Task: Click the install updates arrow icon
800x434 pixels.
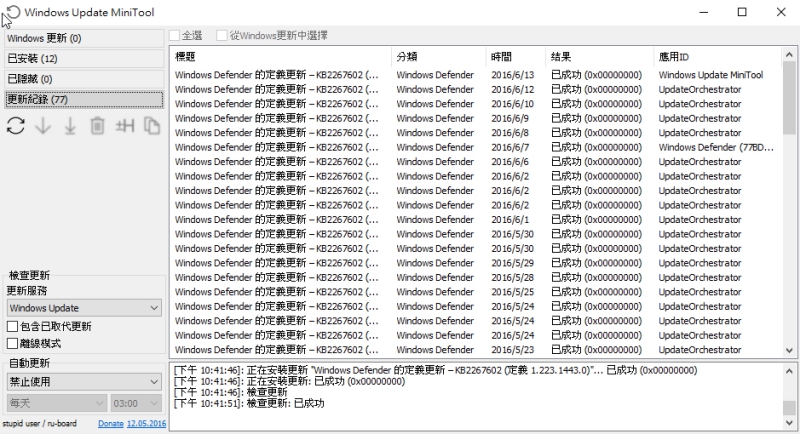Action: pos(70,125)
